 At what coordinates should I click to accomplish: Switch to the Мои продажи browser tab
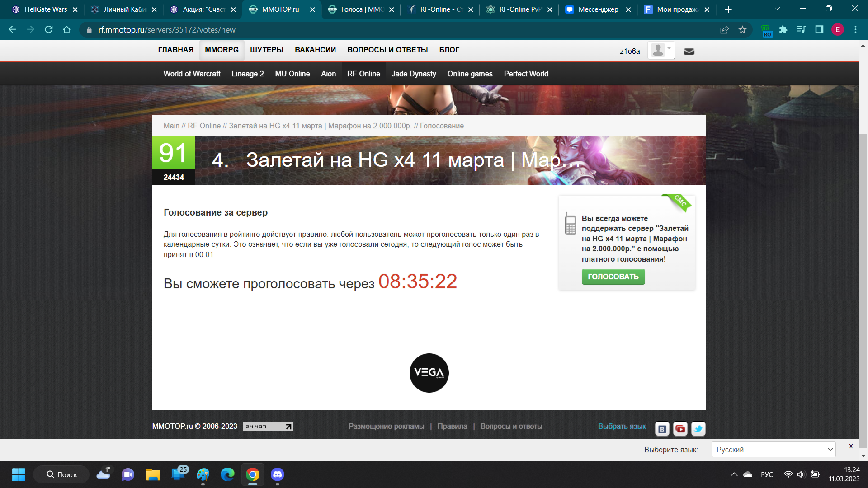[677, 9]
